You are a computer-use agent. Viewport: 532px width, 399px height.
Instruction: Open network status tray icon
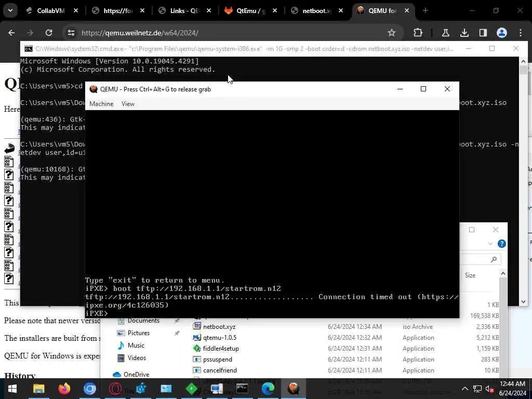coord(477,389)
